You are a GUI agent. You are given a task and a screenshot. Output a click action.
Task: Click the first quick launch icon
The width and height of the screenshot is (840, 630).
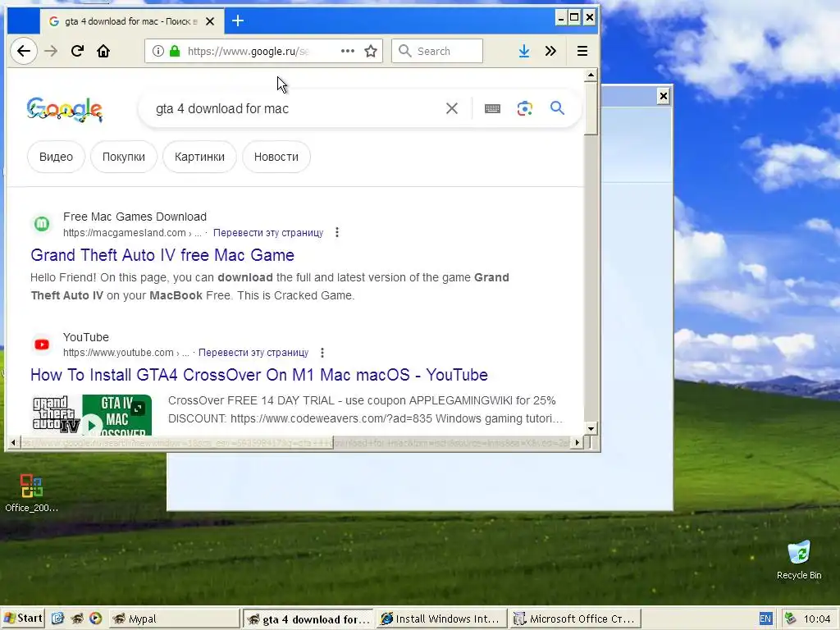[58, 619]
